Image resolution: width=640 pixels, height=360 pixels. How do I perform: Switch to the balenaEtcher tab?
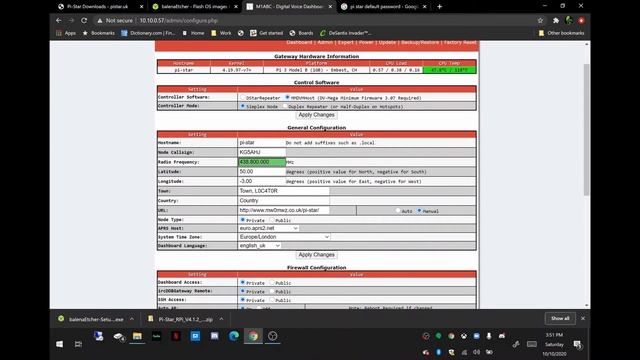tap(192, 7)
